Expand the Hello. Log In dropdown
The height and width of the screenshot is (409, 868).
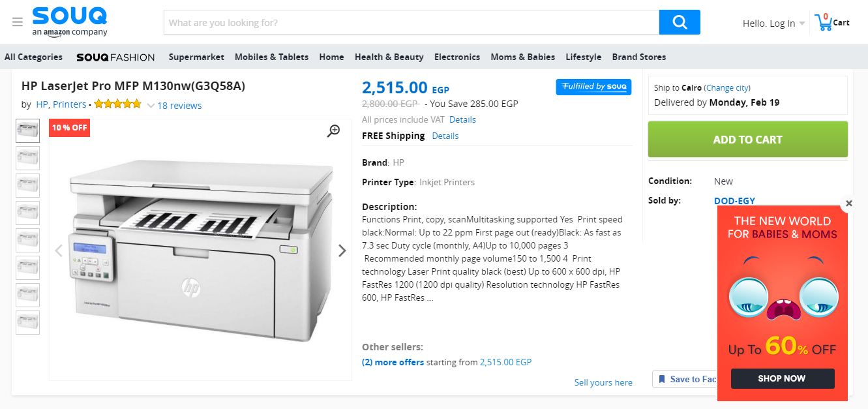pyautogui.click(x=773, y=23)
